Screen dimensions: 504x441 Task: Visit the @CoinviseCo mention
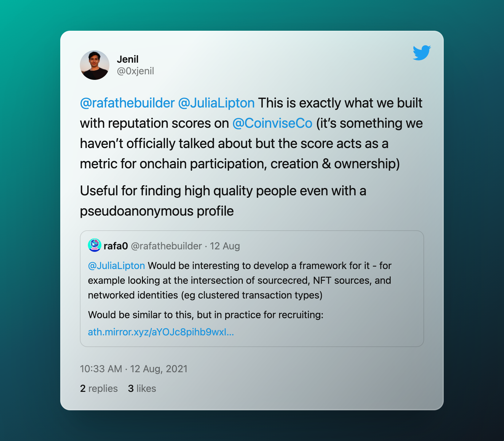tap(272, 123)
